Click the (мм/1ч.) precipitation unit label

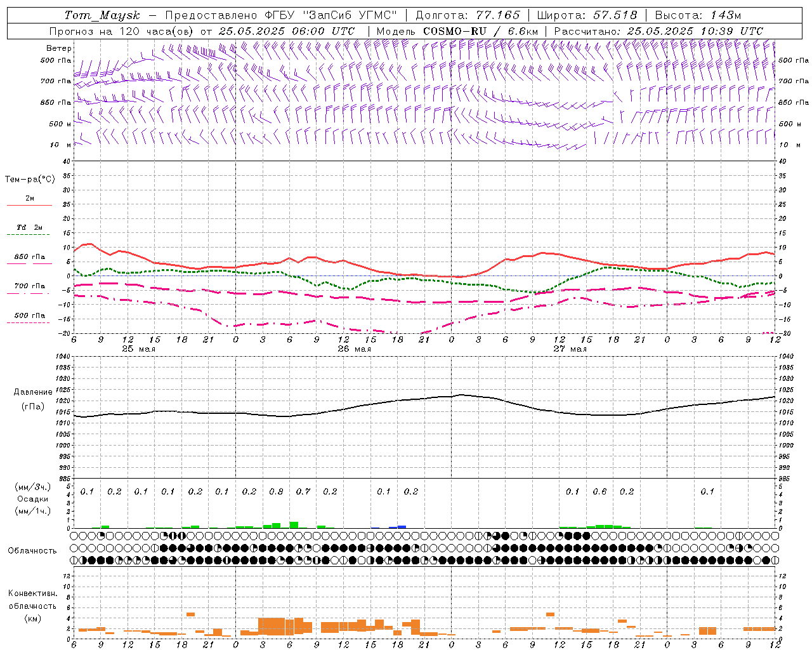pos(34,511)
